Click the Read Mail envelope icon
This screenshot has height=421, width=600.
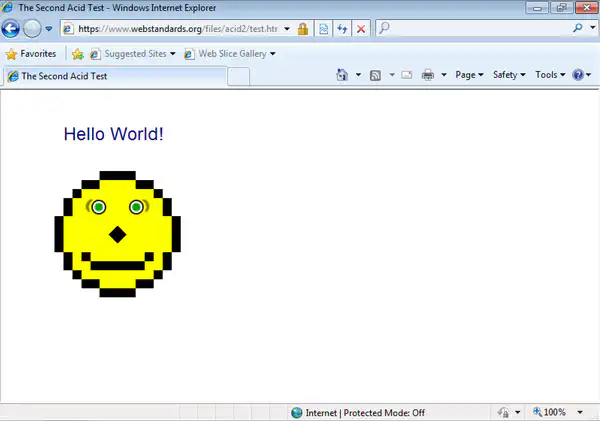(407, 75)
